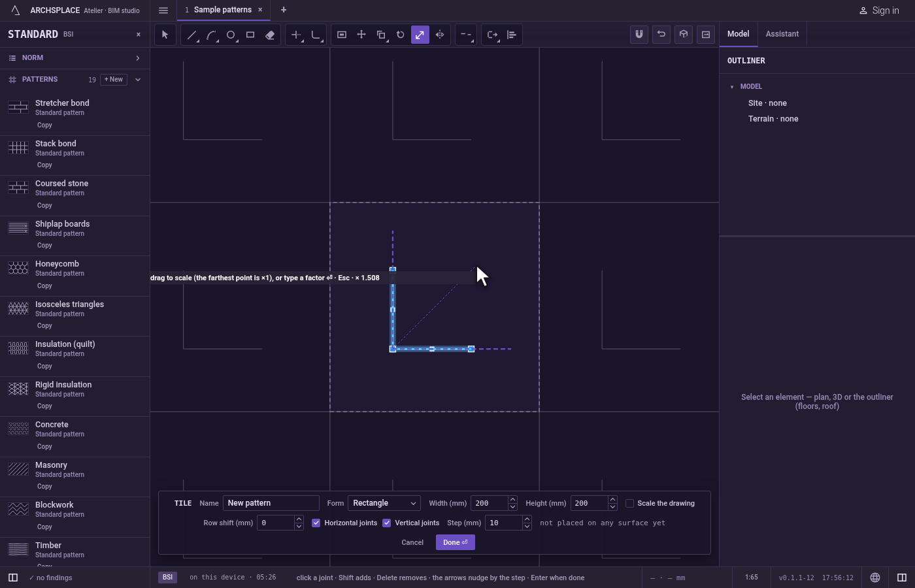Open the Form Rectangle dropdown

click(384, 503)
